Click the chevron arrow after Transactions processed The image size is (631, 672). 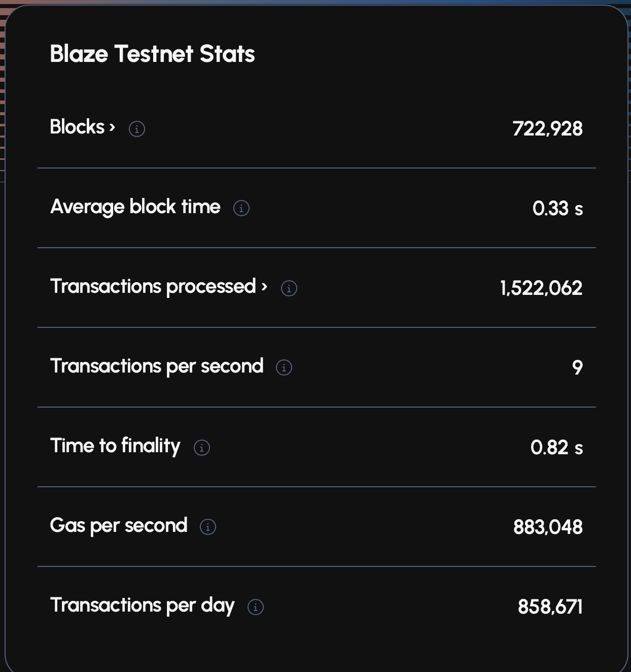[x=264, y=287]
